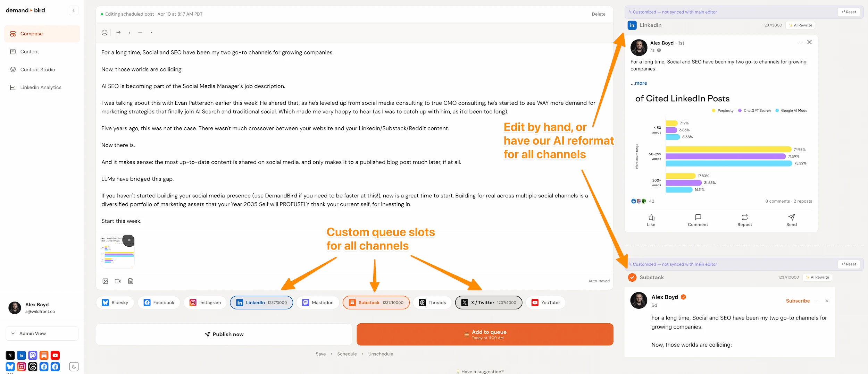The width and height of the screenshot is (868, 374).
Task: Open the post options menu in the LinkedIn preview
Action: point(801,42)
